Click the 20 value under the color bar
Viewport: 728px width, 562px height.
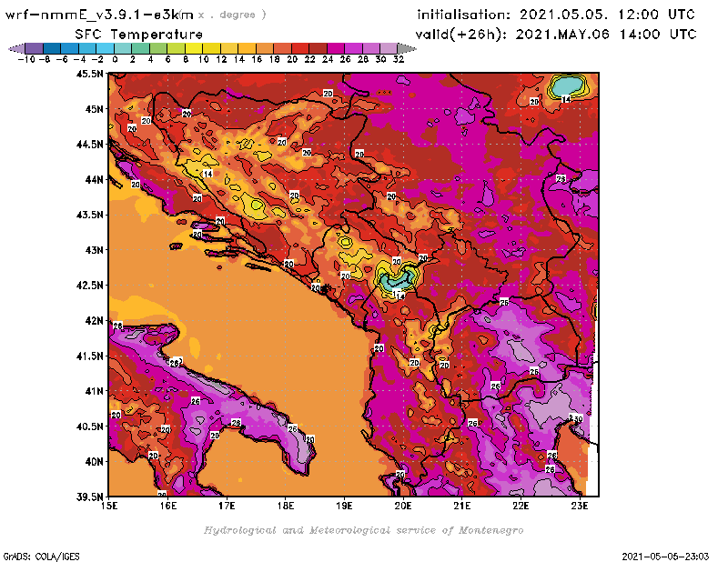[291, 59]
